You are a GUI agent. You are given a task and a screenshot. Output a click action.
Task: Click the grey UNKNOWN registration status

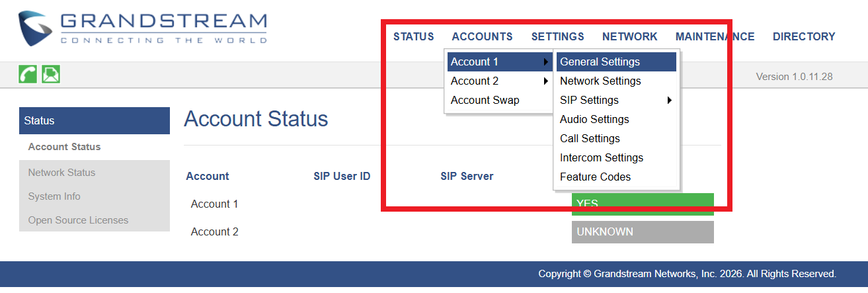tap(643, 232)
